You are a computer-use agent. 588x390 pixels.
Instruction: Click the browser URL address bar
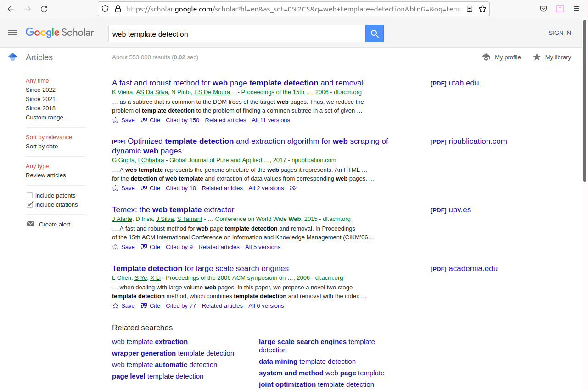click(294, 9)
